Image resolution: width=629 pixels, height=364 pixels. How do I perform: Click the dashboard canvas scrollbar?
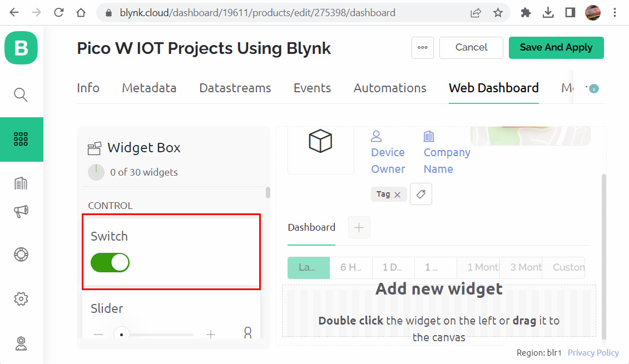pos(604,257)
